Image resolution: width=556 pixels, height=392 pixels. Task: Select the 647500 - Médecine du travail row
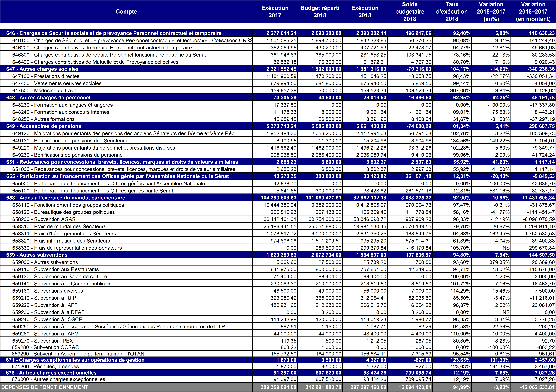click(x=45, y=91)
